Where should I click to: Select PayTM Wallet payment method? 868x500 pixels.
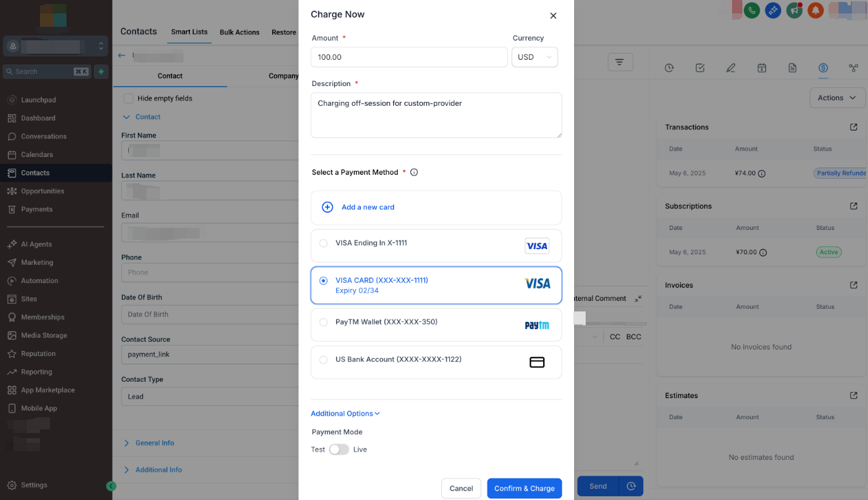(436, 325)
